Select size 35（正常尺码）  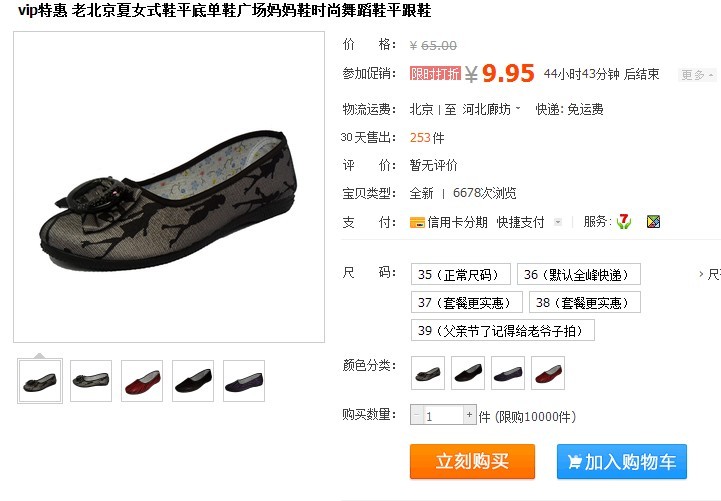tap(461, 274)
